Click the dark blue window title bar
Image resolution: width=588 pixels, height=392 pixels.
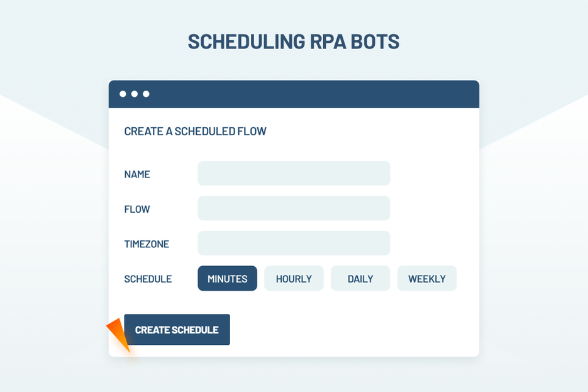pyautogui.click(x=314, y=94)
